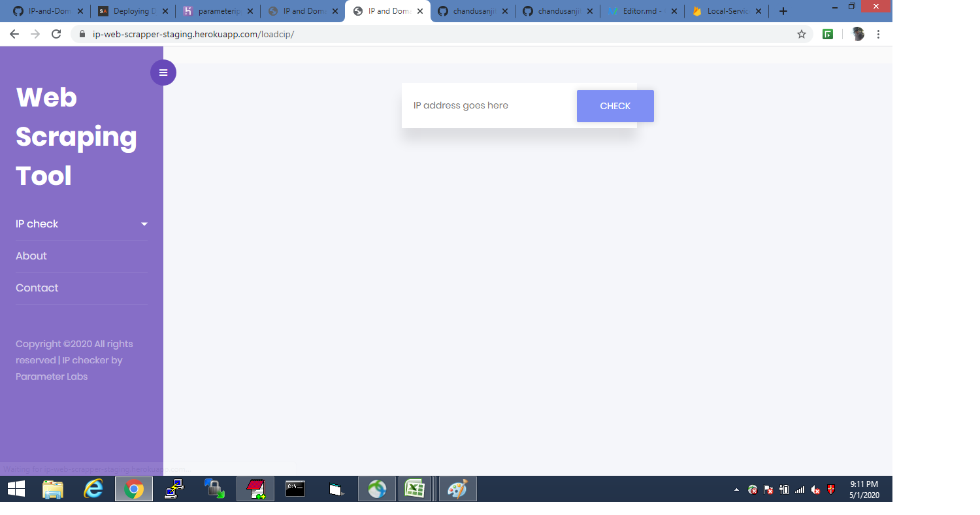
Task: Open Paint from the taskbar
Action: pyautogui.click(x=457, y=489)
